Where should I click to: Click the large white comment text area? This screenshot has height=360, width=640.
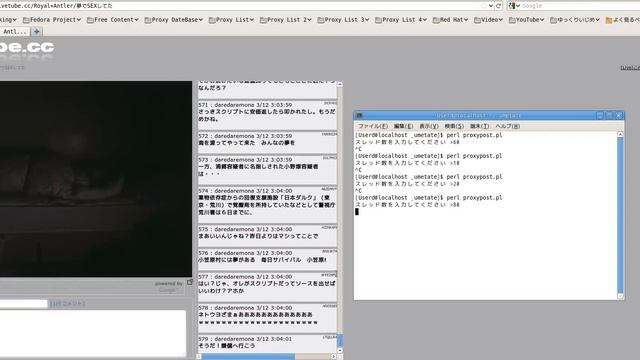pos(93,333)
